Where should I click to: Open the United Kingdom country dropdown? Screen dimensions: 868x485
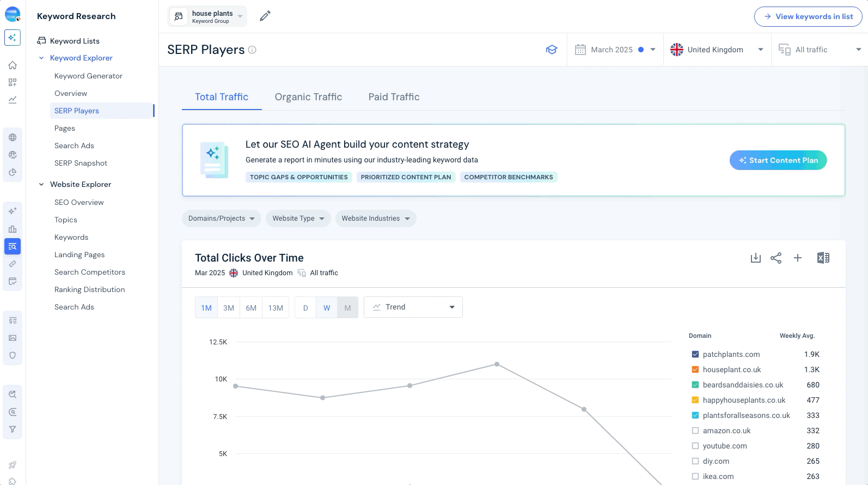[x=717, y=50]
